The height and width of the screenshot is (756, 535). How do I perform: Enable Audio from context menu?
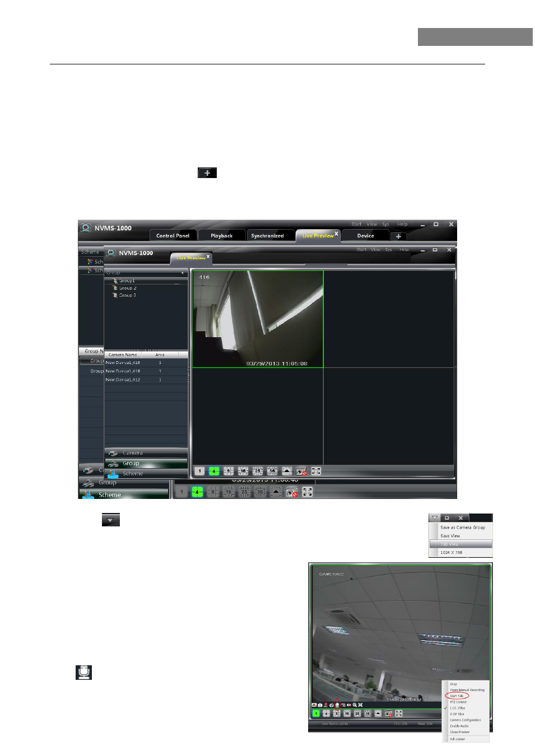(466, 726)
